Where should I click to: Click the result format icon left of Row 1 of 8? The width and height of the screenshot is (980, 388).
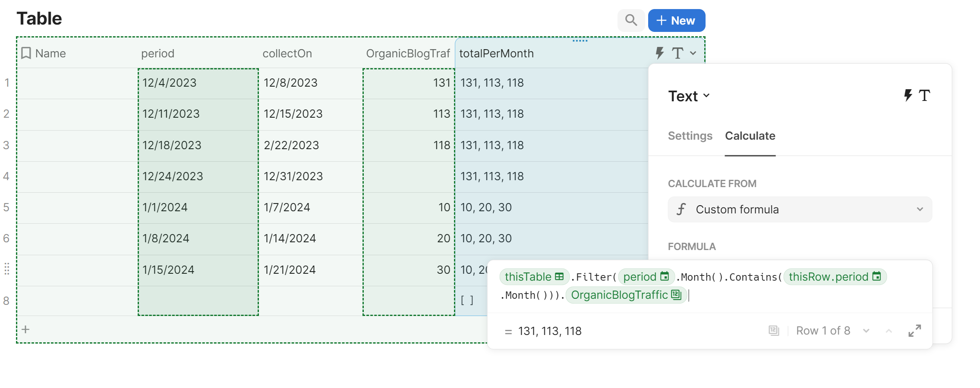tap(774, 331)
